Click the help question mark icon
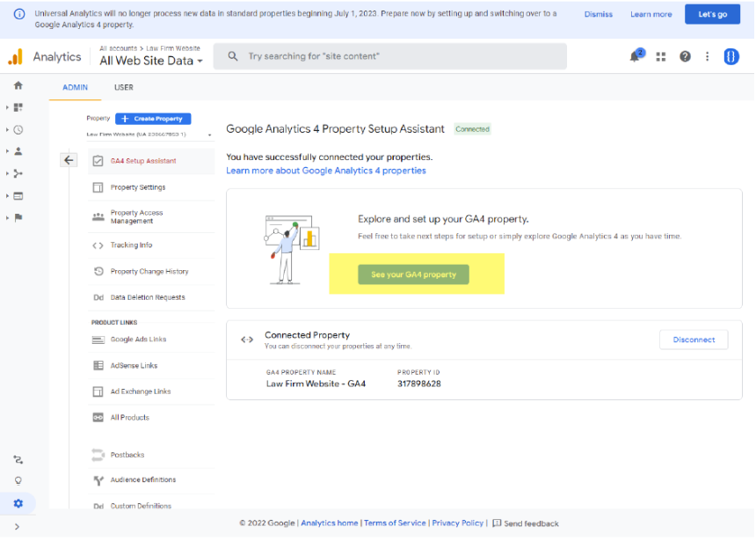The image size is (756, 541). (685, 56)
